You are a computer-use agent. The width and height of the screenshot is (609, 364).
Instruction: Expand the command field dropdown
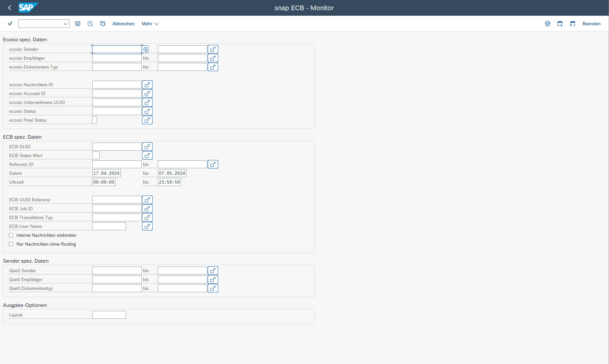point(66,24)
